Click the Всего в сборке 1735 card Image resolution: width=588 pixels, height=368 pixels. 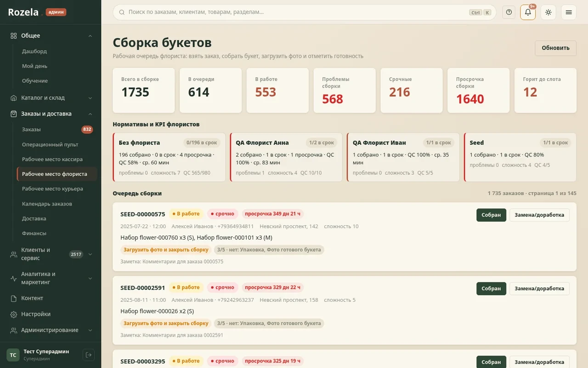click(x=144, y=90)
